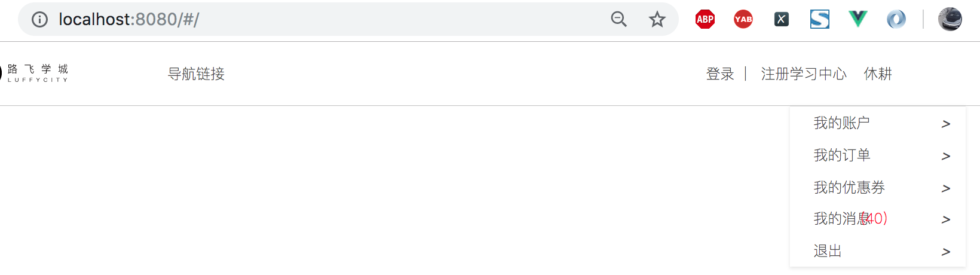
Task: Click the 登录 login link
Action: (720, 74)
